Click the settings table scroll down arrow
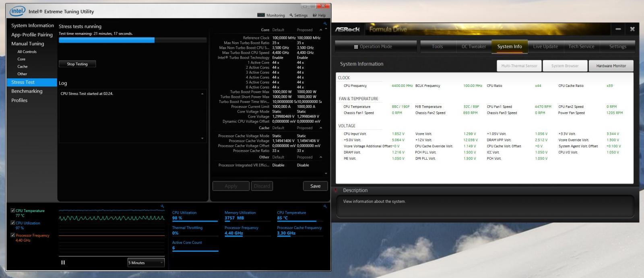The image size is (644, 278). click(326, 173)
